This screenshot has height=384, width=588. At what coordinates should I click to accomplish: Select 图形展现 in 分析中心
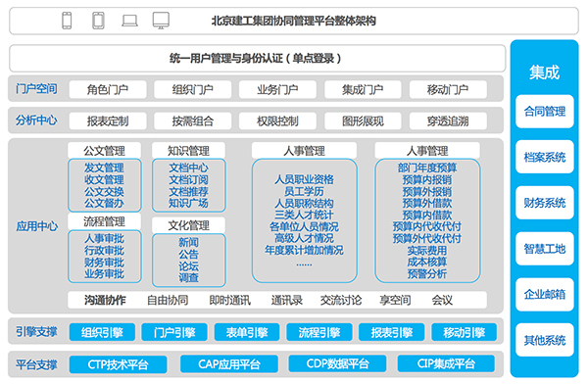(363, 121)
